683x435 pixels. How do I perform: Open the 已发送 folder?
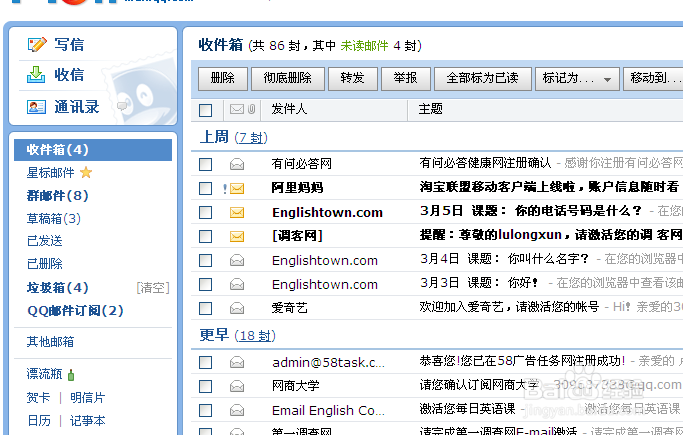[x=44, y=241]
